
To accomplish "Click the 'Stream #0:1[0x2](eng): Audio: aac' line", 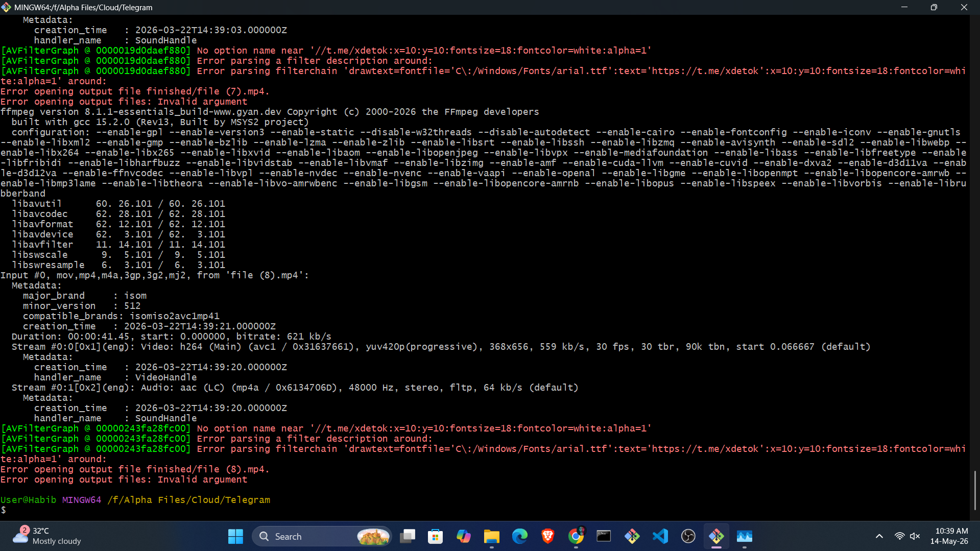I will click(295, 388).
